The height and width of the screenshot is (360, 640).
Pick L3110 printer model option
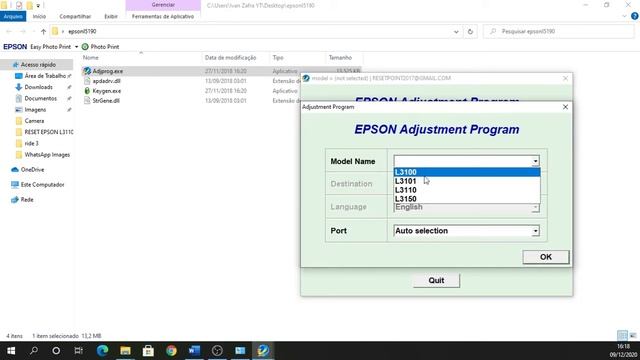[x=467, y=190]
